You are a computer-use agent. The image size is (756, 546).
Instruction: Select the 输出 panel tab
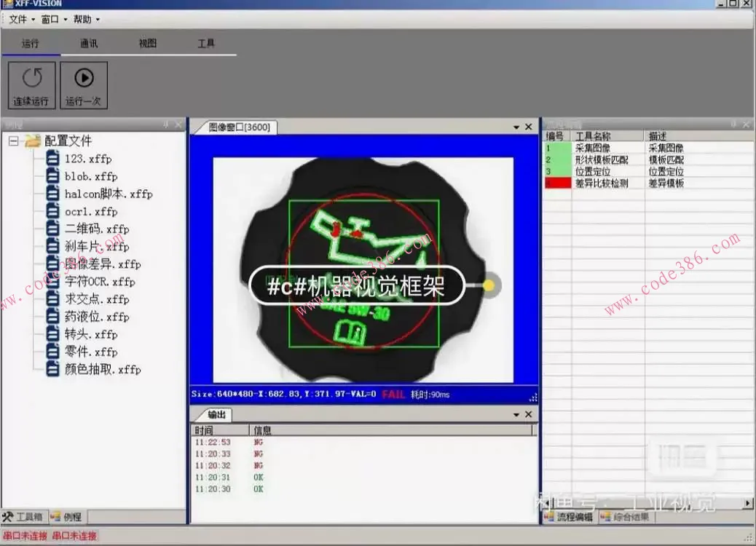(x=216, y=414)
